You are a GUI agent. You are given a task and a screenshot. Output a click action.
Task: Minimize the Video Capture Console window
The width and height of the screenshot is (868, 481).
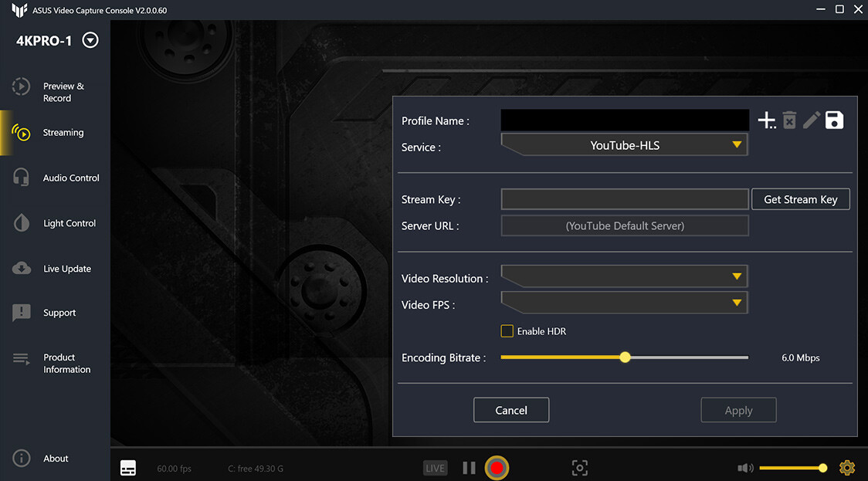click(x=820, y=9)
